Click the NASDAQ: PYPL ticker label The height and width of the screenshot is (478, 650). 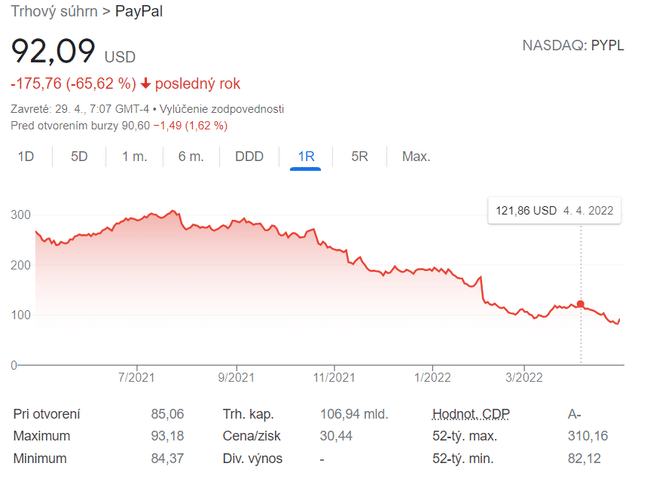pos(573,46)
